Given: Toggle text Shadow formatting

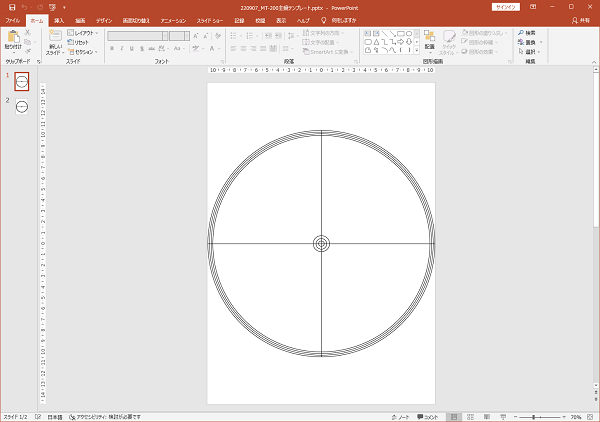Looking at the screenshot, I should coord(142,49).
